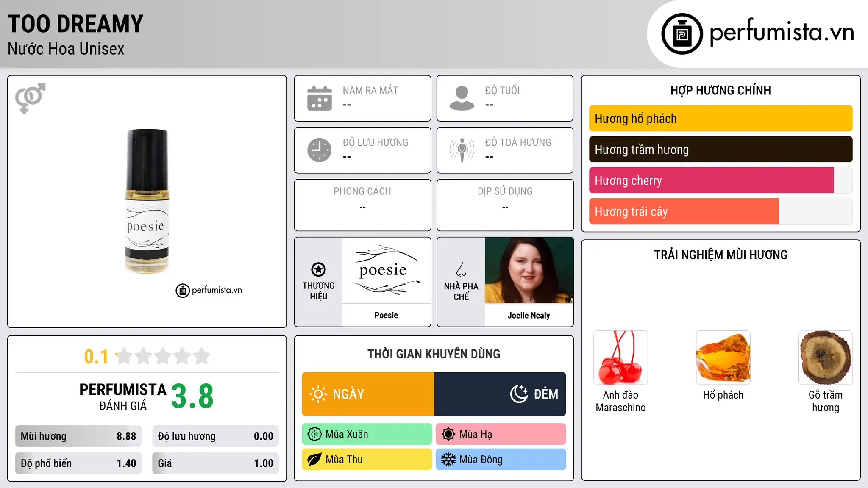Click the star badge icon above THƯƠNG HIỆU
This screenshot has width=868, height=488.
pyautogui.click(x=318, y=269)
